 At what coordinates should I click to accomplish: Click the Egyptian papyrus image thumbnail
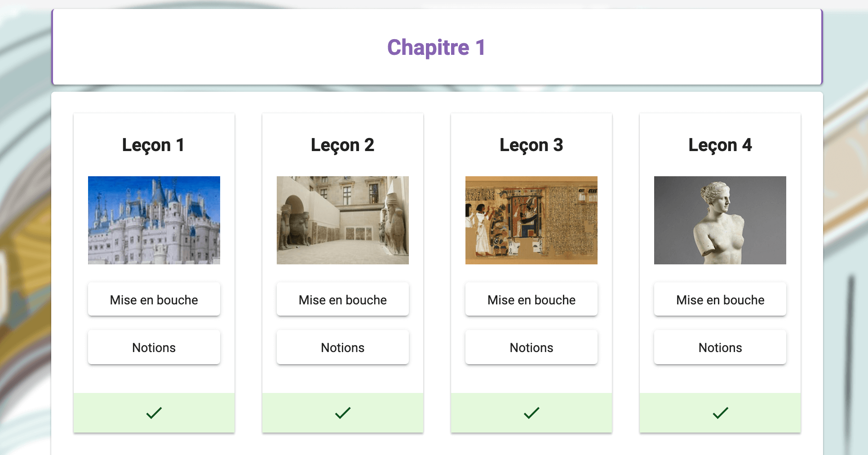pos(531,220)
